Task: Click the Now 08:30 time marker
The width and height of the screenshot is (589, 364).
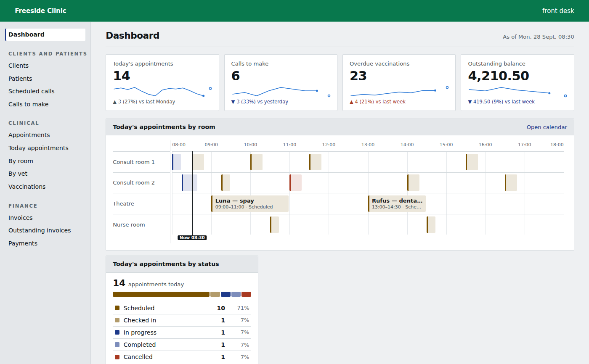Action: click(192, 237)
